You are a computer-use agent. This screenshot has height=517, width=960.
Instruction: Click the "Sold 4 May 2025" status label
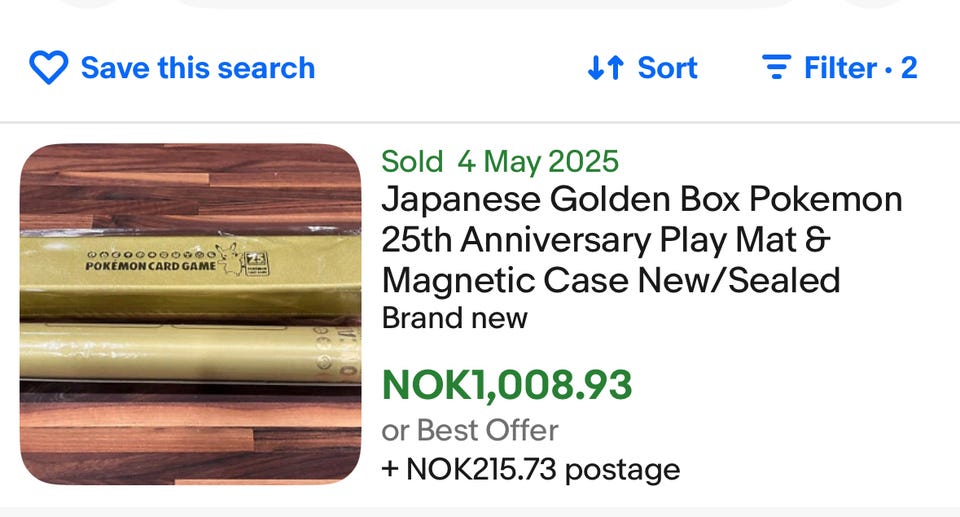pyautogui.click(x=500, y=161)
